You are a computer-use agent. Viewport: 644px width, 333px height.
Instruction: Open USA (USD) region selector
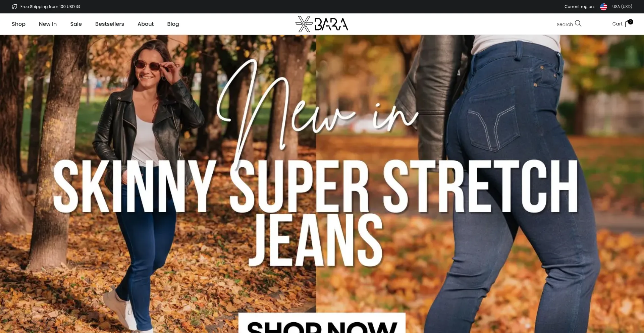pos(622,7)
